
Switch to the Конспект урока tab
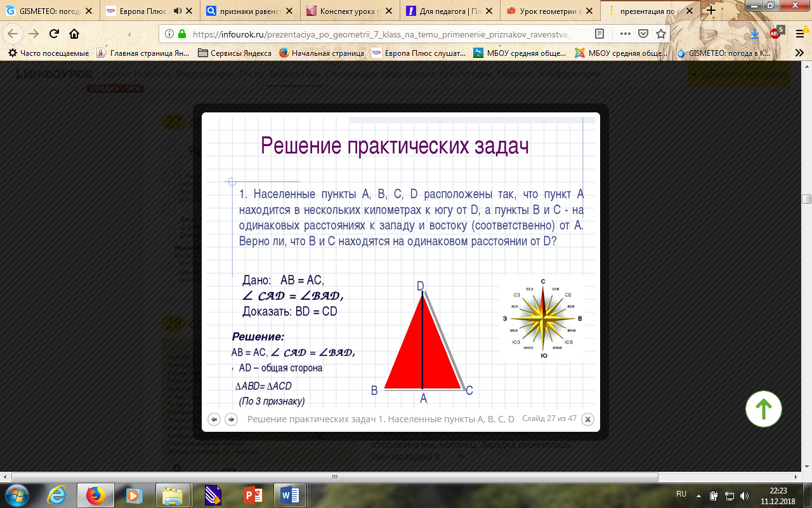[x=350, y=10]
